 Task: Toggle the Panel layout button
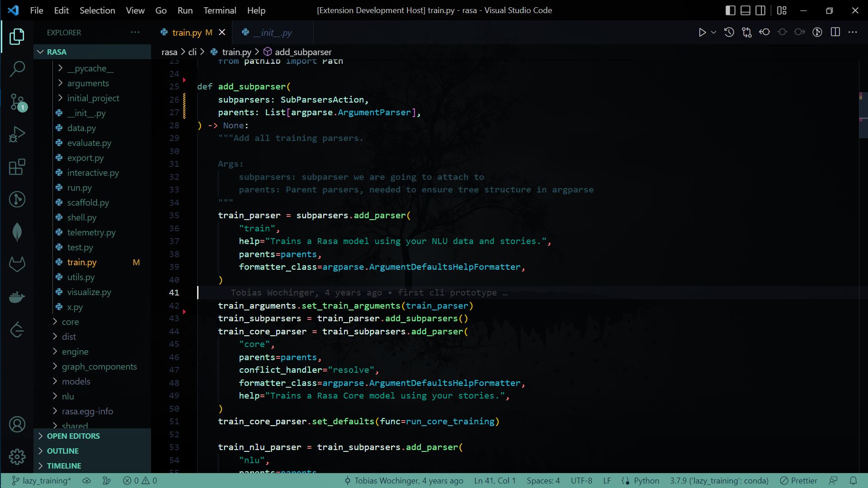click(745, 10)
